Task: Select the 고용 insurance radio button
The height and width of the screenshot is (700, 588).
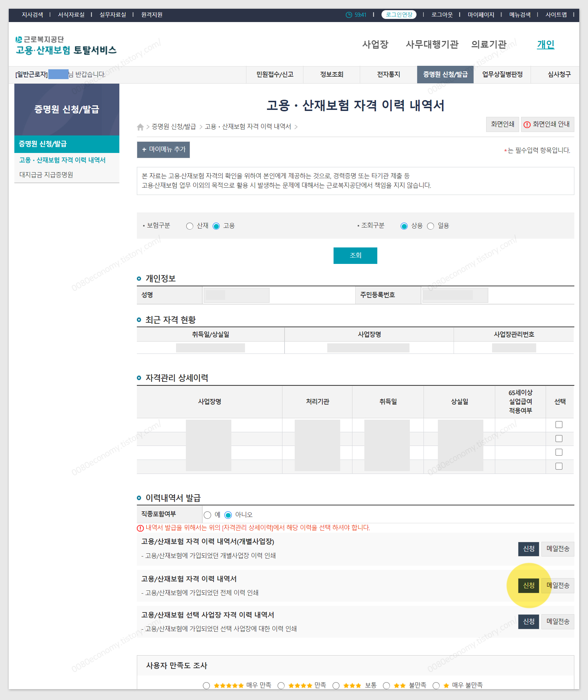Action: coord(216,226)
